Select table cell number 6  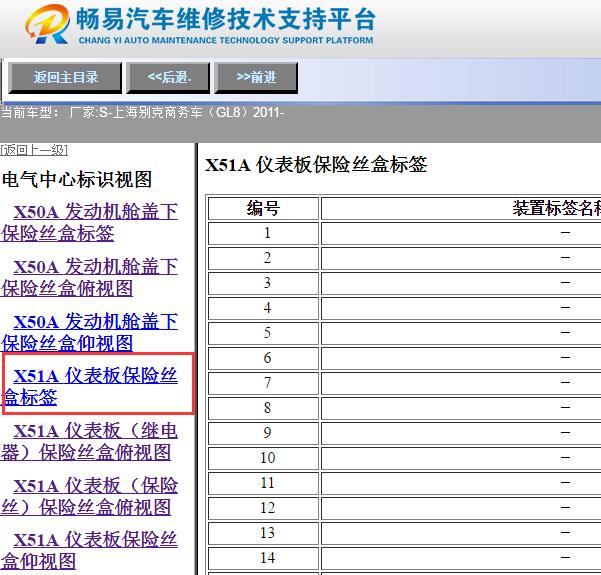(263, 358)
